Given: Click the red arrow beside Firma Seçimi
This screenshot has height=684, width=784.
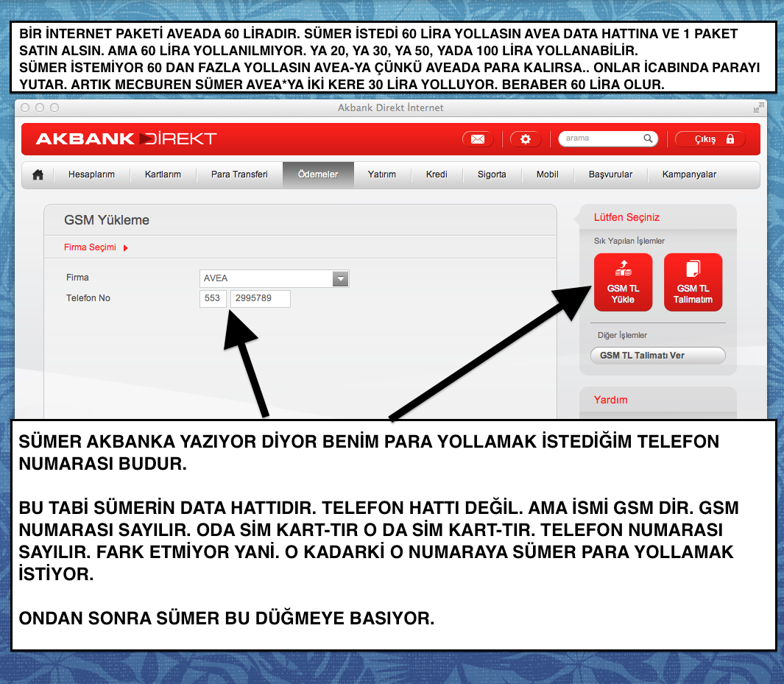Looking at the screenshot, I should pos(125,248).
